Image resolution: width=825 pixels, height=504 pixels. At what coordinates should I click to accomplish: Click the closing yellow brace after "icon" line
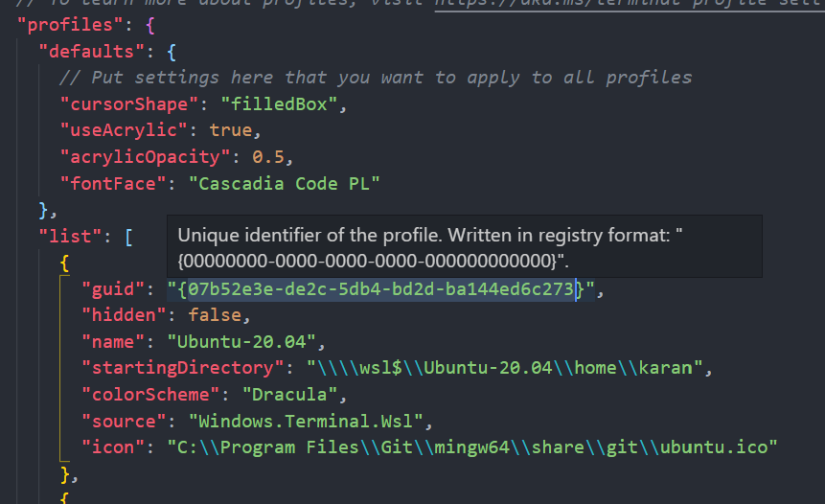pyautogui.click(x=65, y=474)
